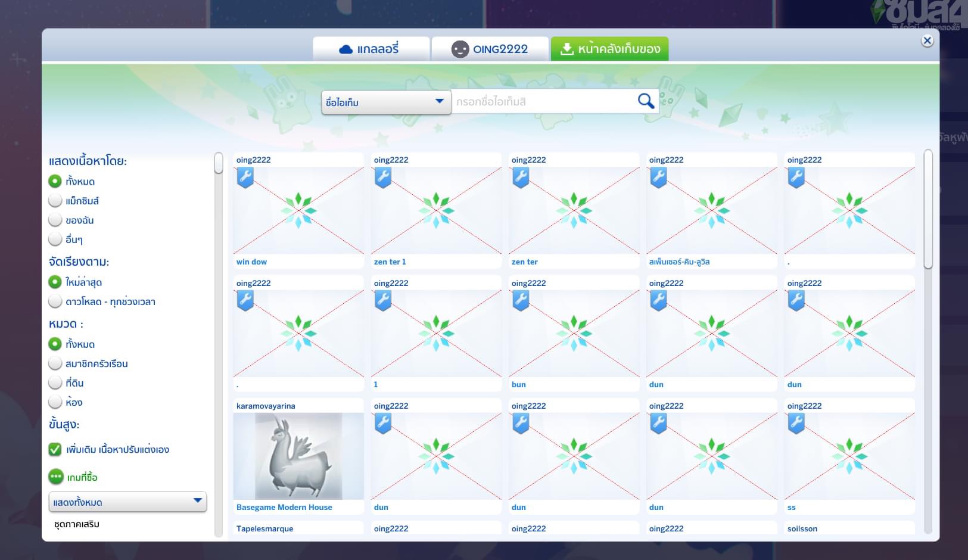Image resolution: width=968 pixels, height=560 pixels.
Task: Sort by ดาวโหลด - ทุกช่วงเวลา
Action: click(x=55, y=301)
